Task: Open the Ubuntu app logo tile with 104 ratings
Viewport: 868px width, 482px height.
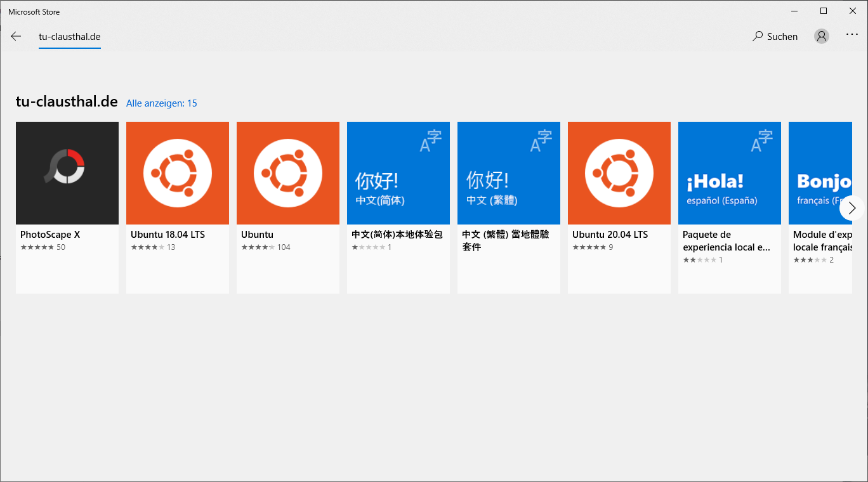Action: 288,173
